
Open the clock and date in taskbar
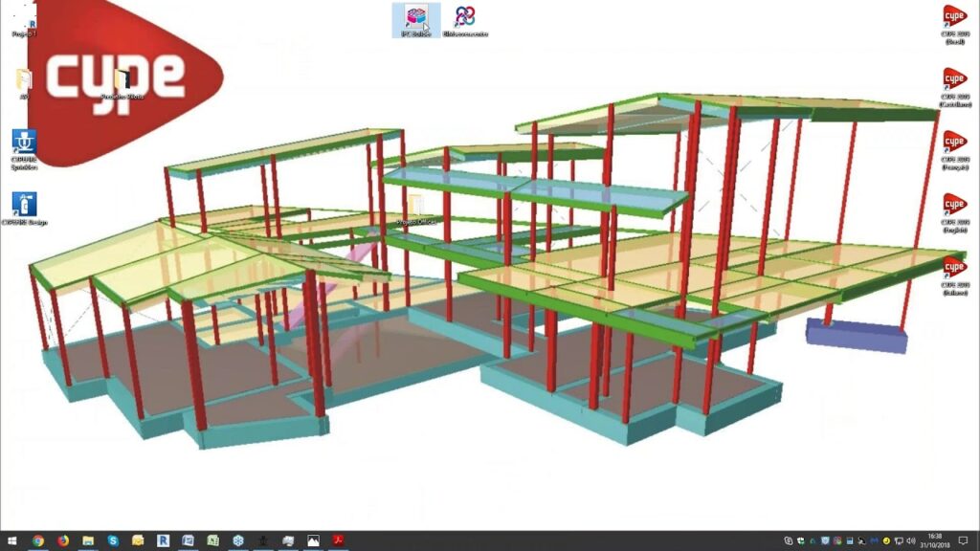tap(935, 540)
